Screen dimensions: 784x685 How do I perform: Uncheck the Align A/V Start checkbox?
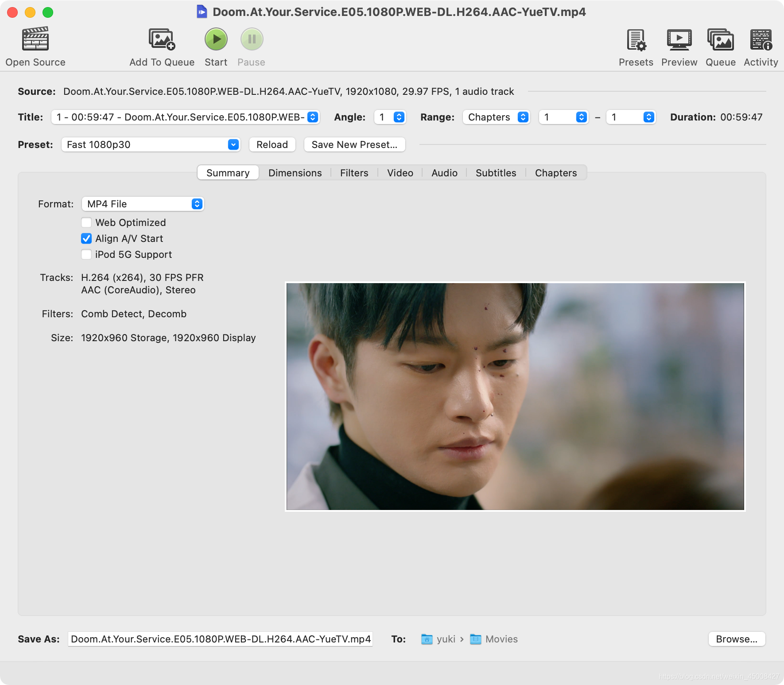(86, 238)
